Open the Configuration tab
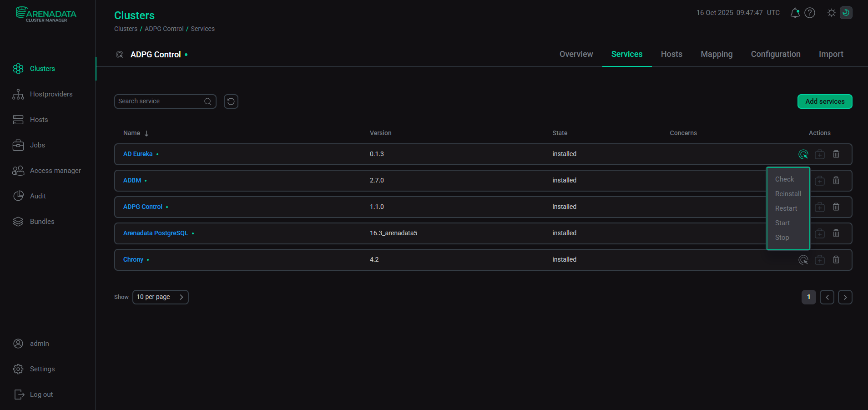The height and width of the screenshot is (410, 868). point(775,54)
